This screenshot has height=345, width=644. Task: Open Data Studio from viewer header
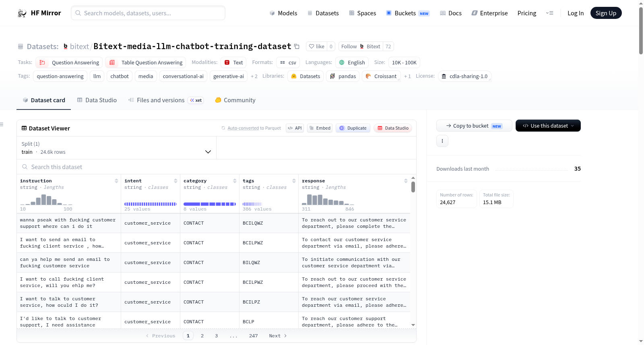click(392, 128)
